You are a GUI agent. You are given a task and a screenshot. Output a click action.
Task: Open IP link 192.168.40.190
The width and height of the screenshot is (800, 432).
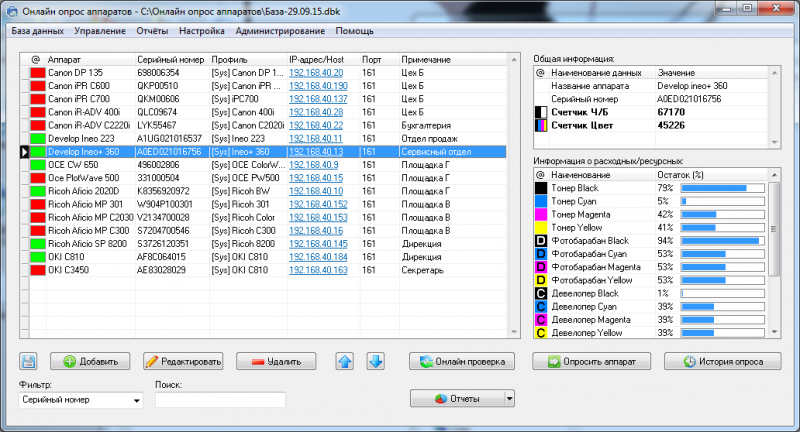(318, 86)
